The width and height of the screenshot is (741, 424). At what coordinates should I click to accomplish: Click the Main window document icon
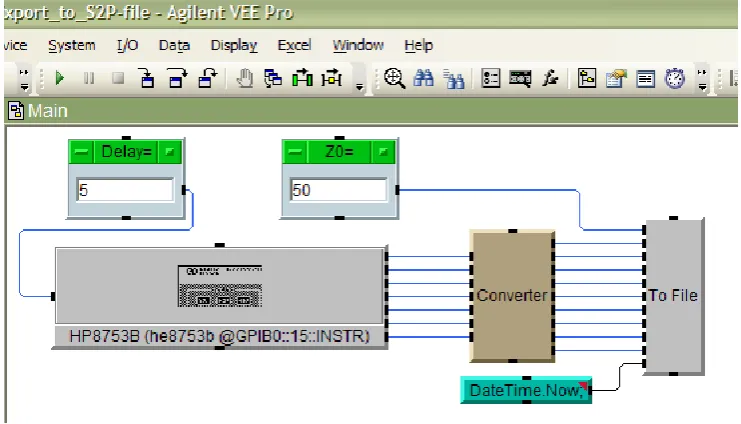click(x=16, y=111)
